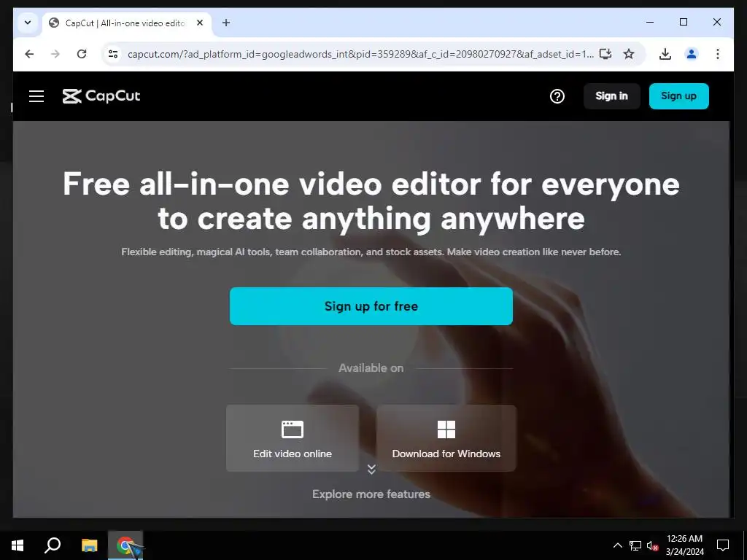Bookmark this tab with star icon
This screenshot has width=747, height=560.
coord(629,54)
